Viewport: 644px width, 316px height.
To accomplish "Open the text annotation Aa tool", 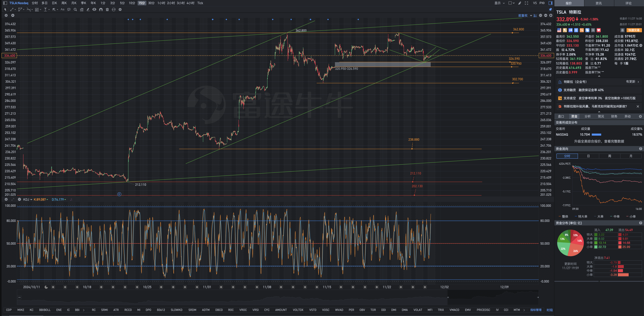I will pos(62,9).
